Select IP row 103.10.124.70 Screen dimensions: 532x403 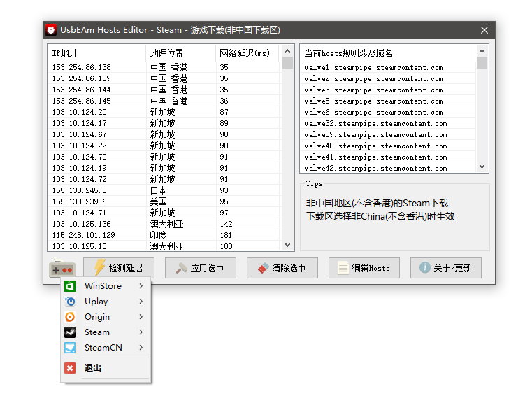(x=164, y=157)
